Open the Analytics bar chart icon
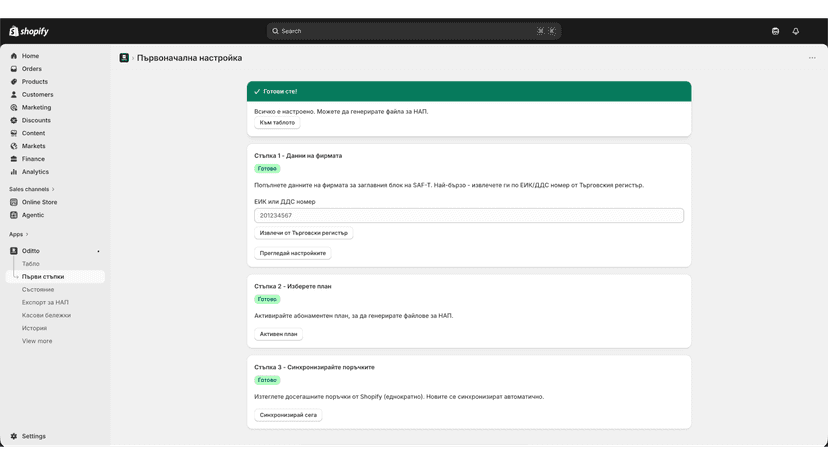This screenshot has width=828, height=466. click(x=14, y=172)
